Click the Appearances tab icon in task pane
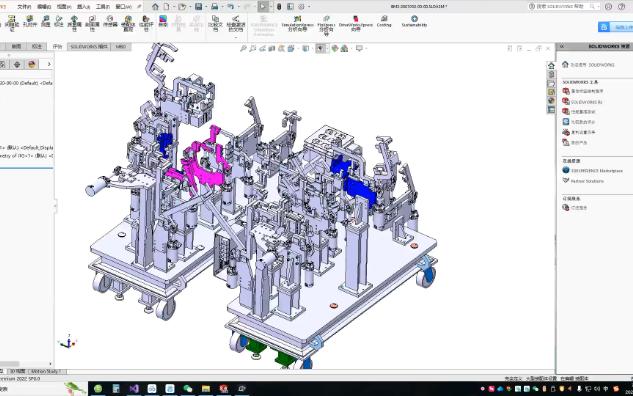 pyautogui.click(x=551, y=101)
